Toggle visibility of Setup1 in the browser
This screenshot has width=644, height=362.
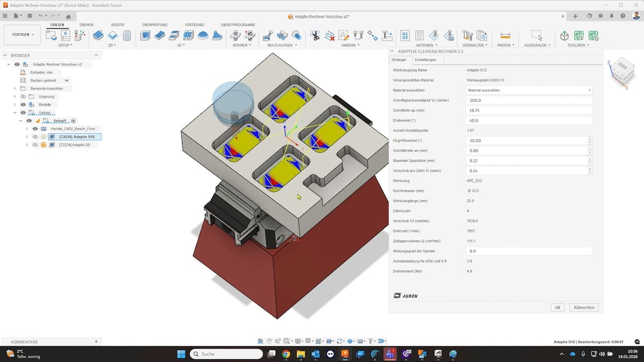(x=29, y=121)
